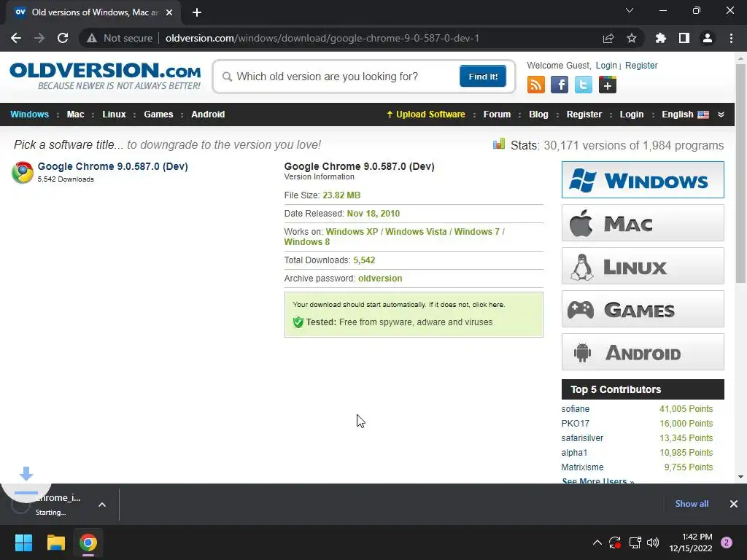Screen dimensions: 747x560
Task: Click the green Tested shield icon
Action: (298, 322)
